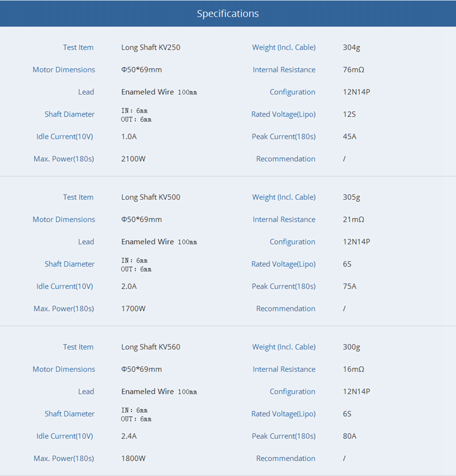Image resolution: width=456 pixels, height=476 pixels.
Task: Click the 45A peak current value
Action: coord(349,137)
